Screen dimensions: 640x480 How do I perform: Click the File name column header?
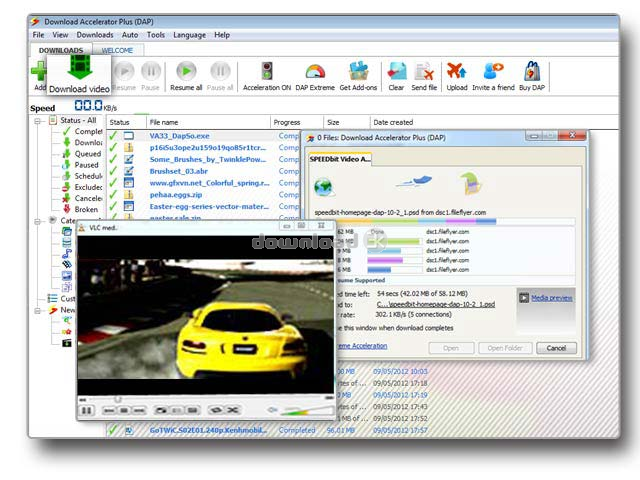tap(166, 122)
